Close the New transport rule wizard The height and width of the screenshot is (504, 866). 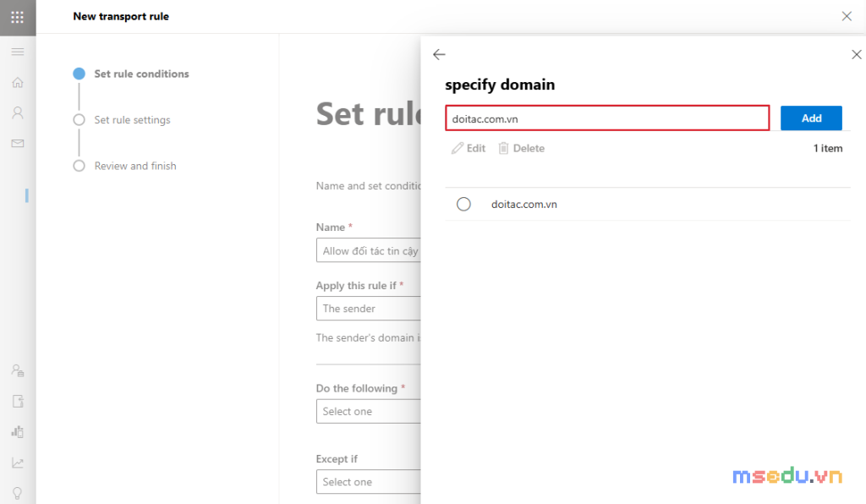point(847,16)
